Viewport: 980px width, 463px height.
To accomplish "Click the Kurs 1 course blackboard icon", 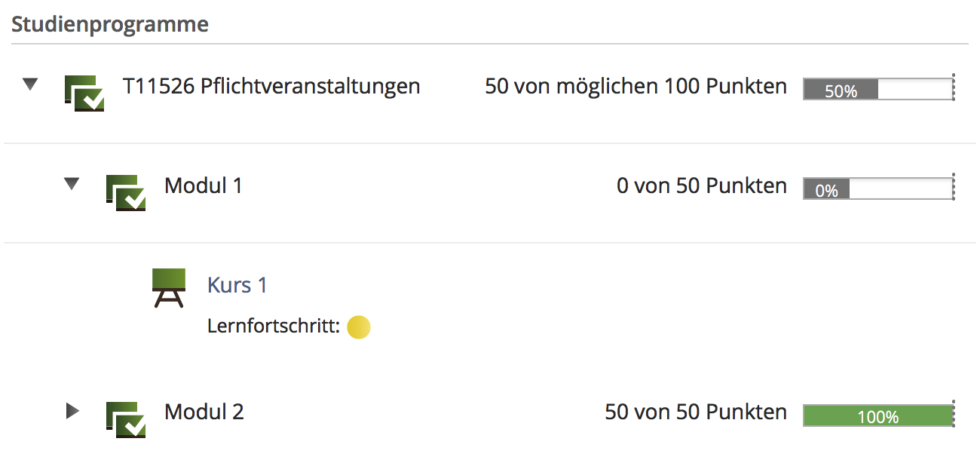I will [x=168, y=287].
